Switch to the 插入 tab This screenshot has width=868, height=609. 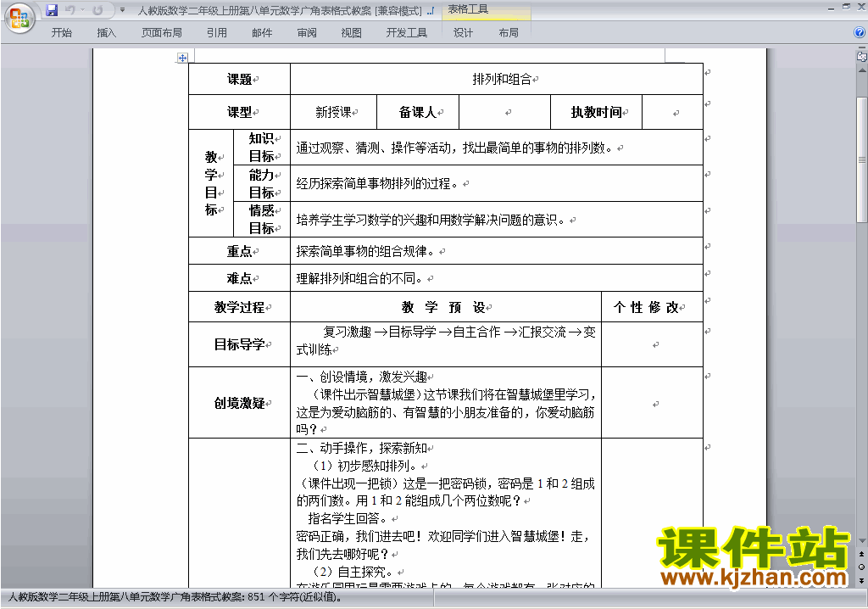click(x=106, y=33)
